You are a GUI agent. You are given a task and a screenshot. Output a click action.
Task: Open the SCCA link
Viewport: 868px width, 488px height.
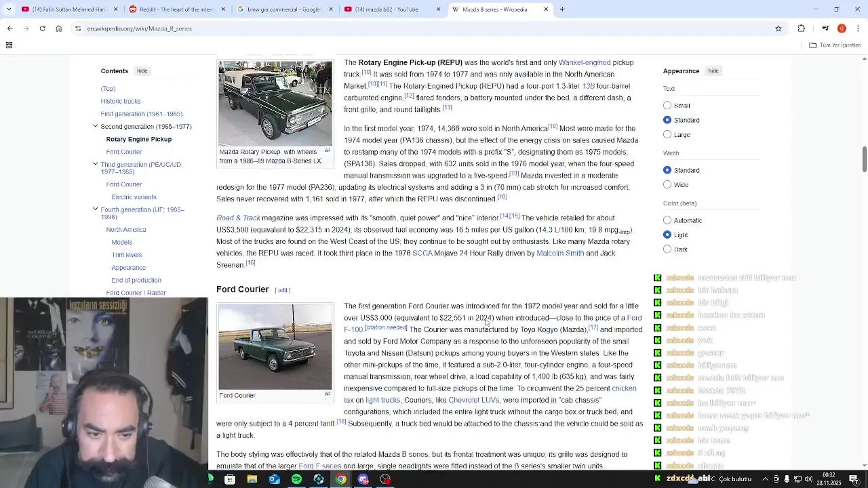pyautogui.click(x=422, y=253)
